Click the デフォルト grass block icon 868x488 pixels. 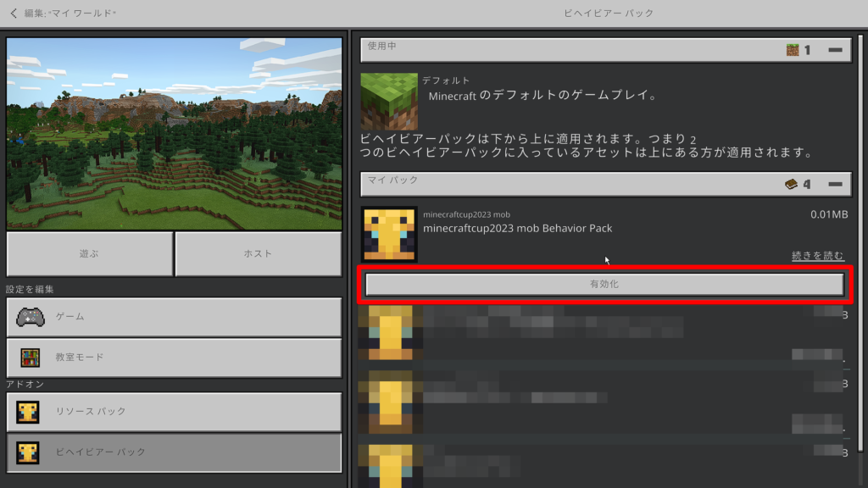pyautogui.click(x=389, y=102)
